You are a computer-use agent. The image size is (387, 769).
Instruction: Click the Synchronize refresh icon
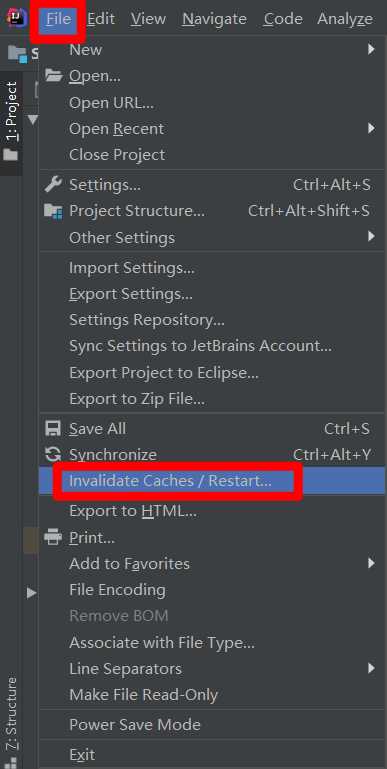point(53,454)
